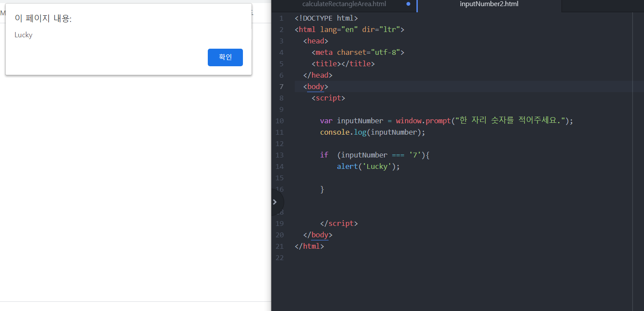644x311 pixels.
Task: Switch to the calculateRectangleArea.html tab
Action: tap(344, 4)
